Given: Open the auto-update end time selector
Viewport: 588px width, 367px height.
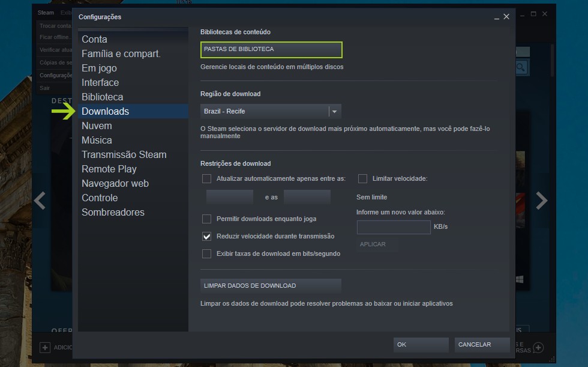Looking at the screenshot, I should 307,197.
